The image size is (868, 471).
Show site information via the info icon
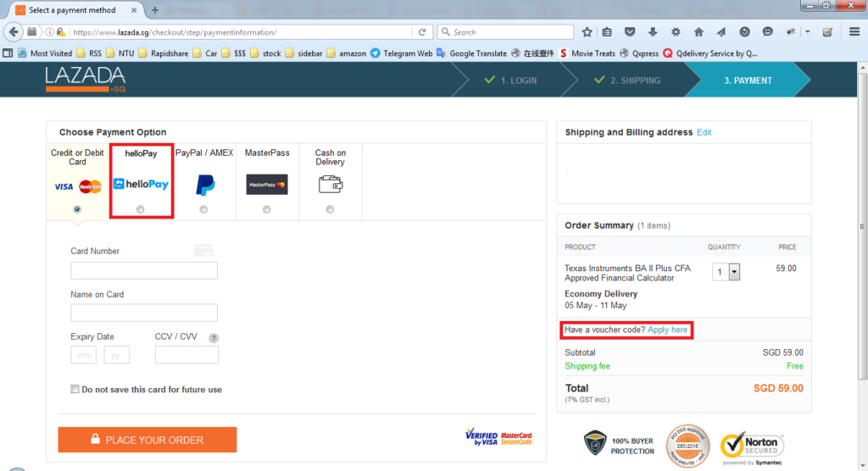(x=50, y=32)
